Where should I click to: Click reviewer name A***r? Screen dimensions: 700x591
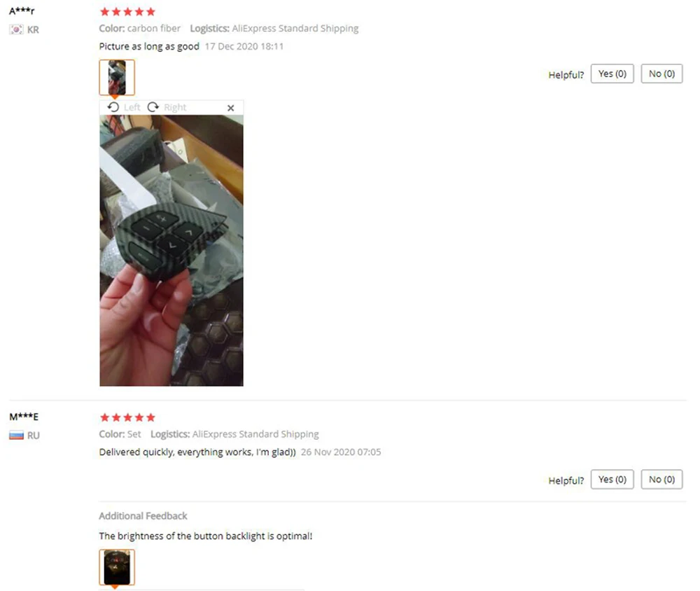click(22, 11)
